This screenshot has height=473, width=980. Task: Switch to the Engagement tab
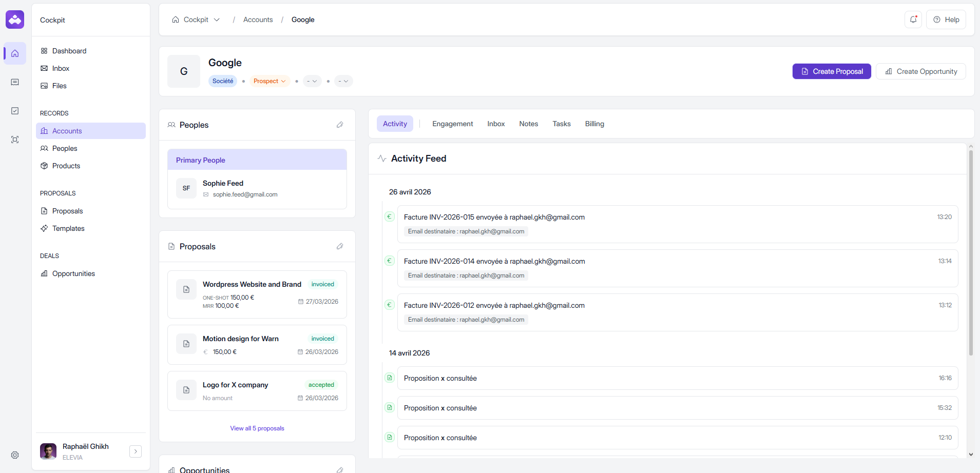[452, 124]
